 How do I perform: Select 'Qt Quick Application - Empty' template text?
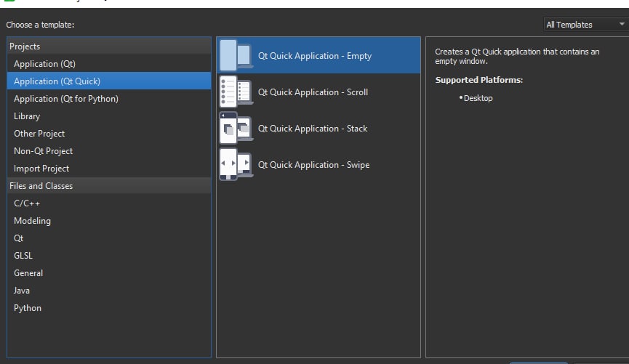coord(314,56)
